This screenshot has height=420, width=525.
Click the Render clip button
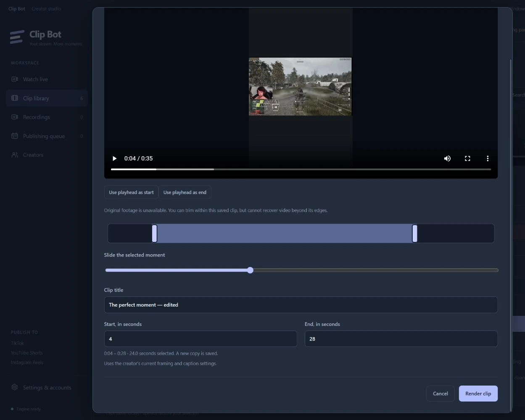[478, 394]
